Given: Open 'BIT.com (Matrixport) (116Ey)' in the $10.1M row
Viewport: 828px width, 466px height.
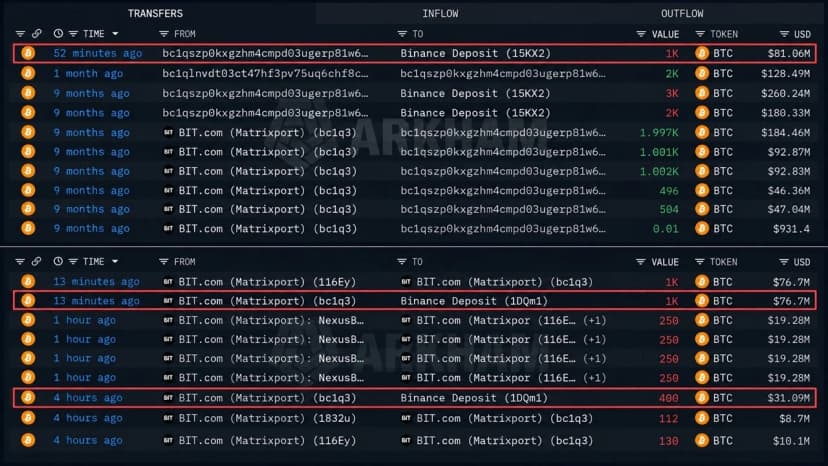Looking at the screenshot, I should (267, 441).
